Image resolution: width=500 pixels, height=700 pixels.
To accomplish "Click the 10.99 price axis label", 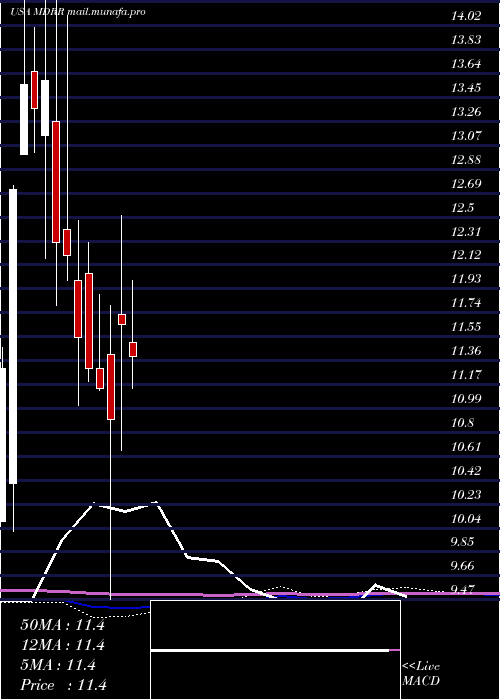I will tap(466, 399).
